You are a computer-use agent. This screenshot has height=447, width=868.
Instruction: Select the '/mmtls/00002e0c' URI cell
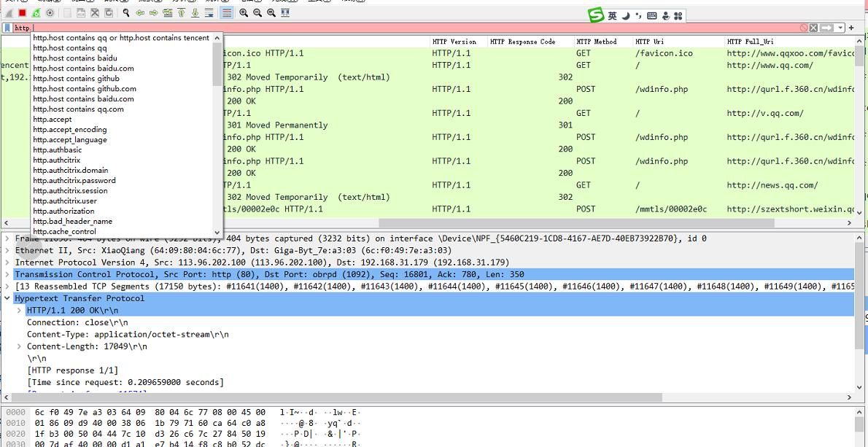click(672, 209)
